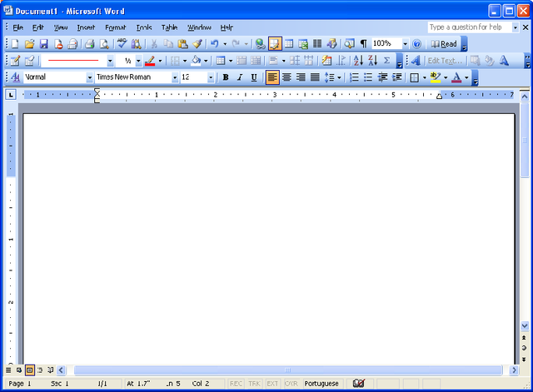The width and height of the screenshot is (533, 392).
Task: Click the Portuguese language status entry
Action: click(321, 384)
